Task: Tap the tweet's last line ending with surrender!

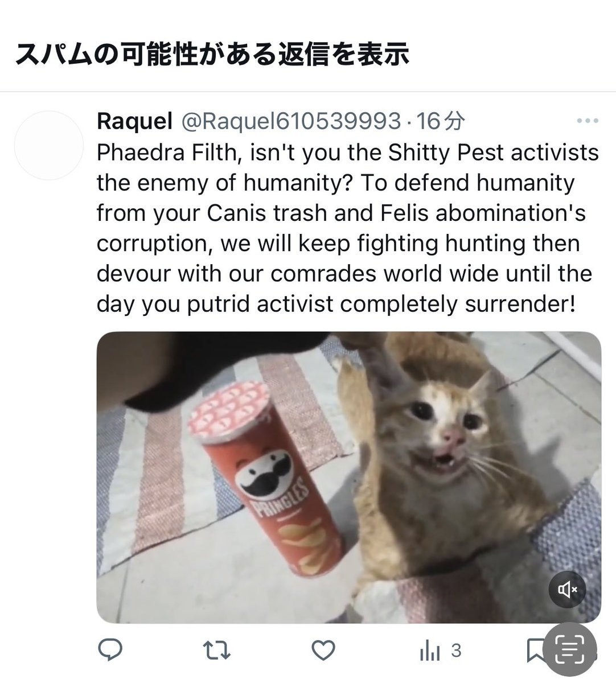Action: pos(336,304)
